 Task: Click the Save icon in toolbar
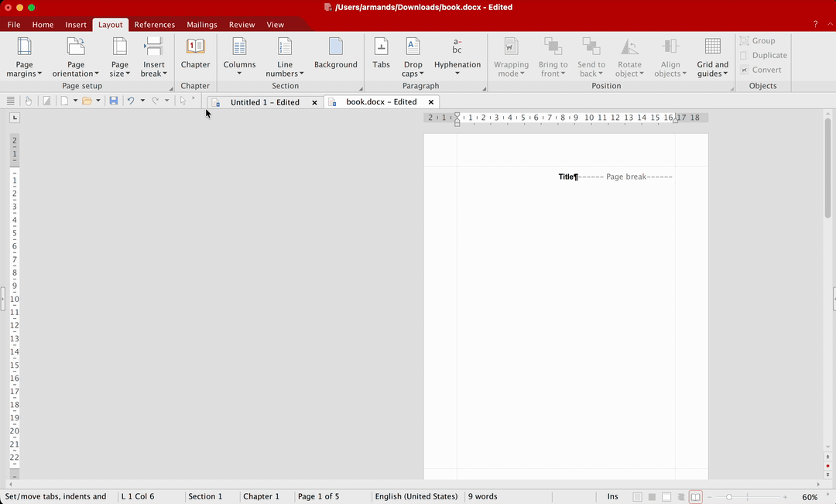click(x=114, y=101)
